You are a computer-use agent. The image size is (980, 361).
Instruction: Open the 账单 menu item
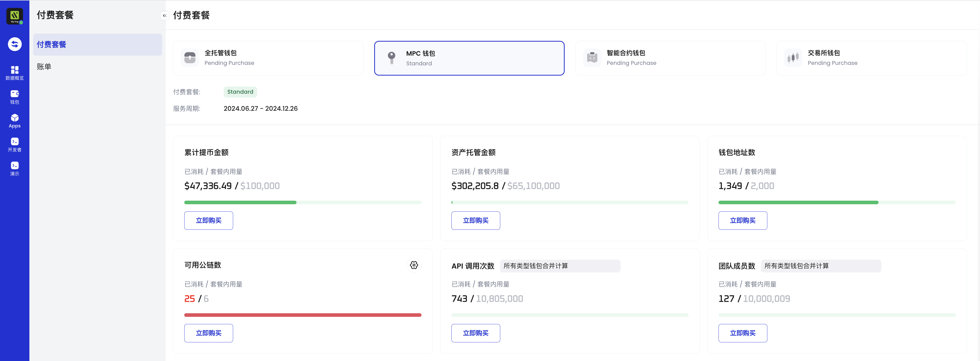[x=97, y=66]
